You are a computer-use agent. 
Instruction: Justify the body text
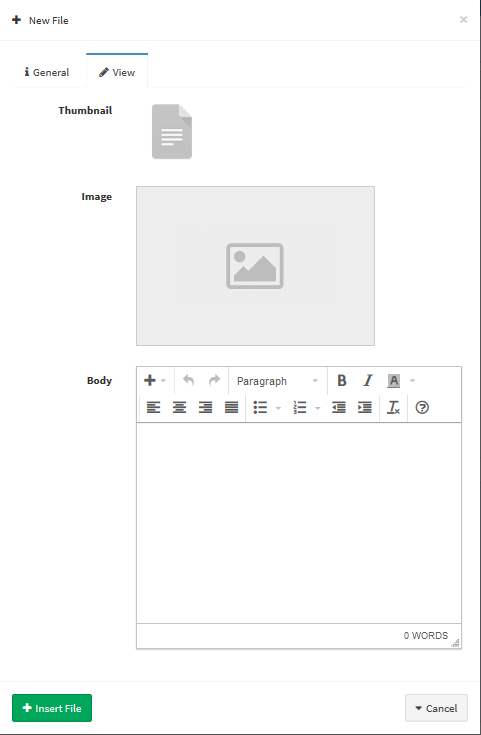[x=232, y=407]
